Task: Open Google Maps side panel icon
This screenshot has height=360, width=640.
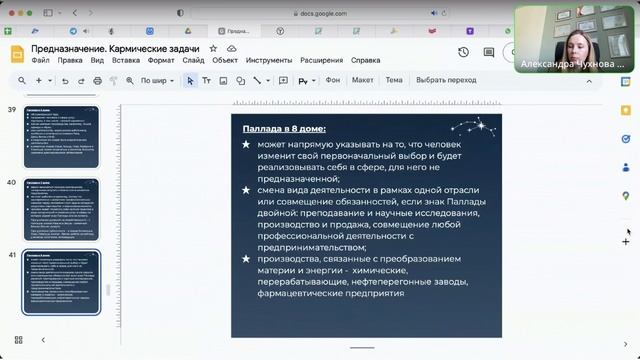Action: point(625,196)
